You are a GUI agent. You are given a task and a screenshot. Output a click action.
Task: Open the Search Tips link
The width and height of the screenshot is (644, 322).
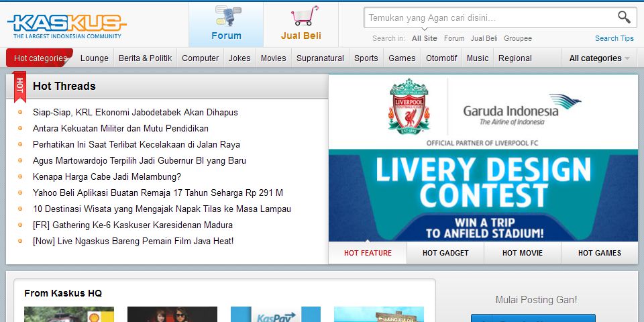point(614,38)
